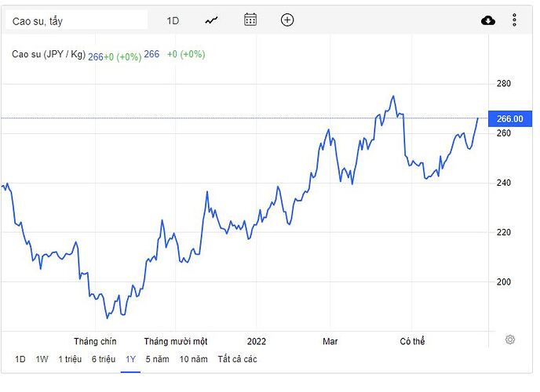The height and width of the screenshot is (392, 540).
Task: Click the Cao su (JPY / Kg) legend label
Action: click(49, 54)
